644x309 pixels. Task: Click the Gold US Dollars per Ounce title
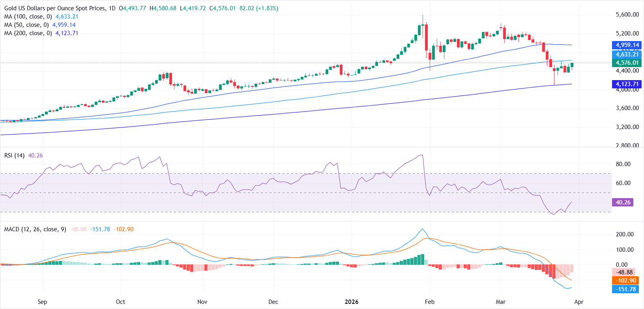54,8
